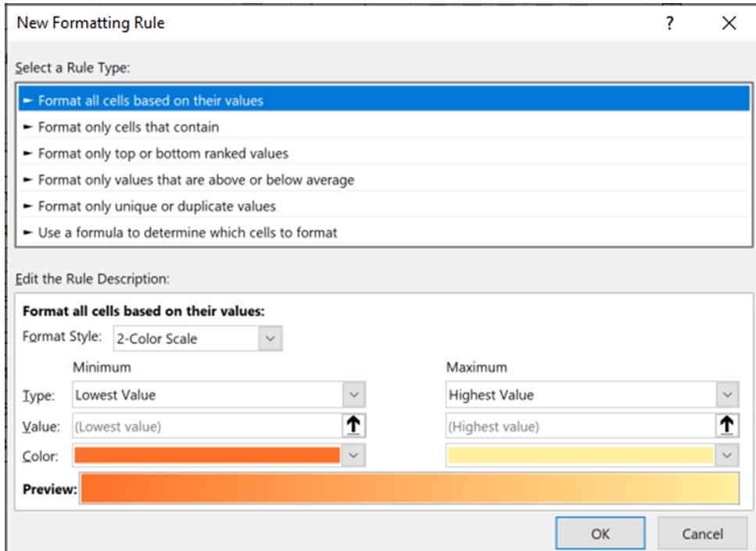Pick 'Format only values above or below average'
The width and height of the screenshot is (756, 551).
tap(195, 180)
